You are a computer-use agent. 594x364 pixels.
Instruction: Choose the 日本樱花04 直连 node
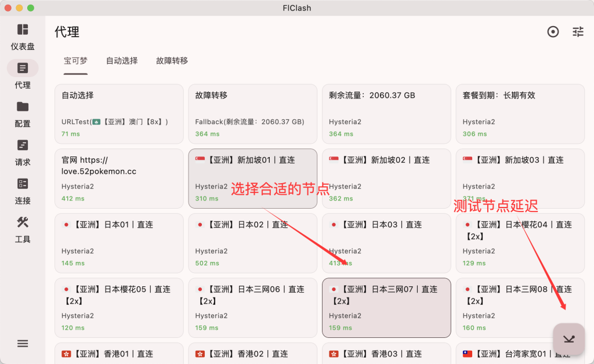pyautogui.click(x=520, y=243)
